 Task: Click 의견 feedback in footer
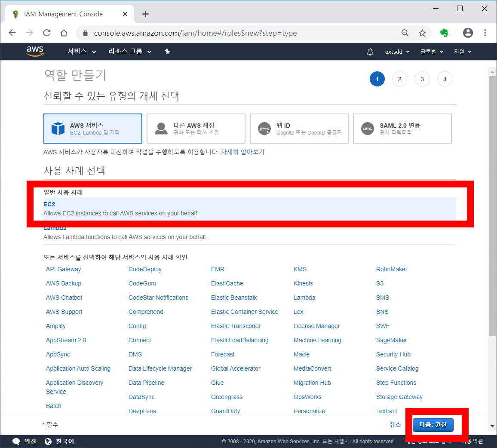coord(30,442)
